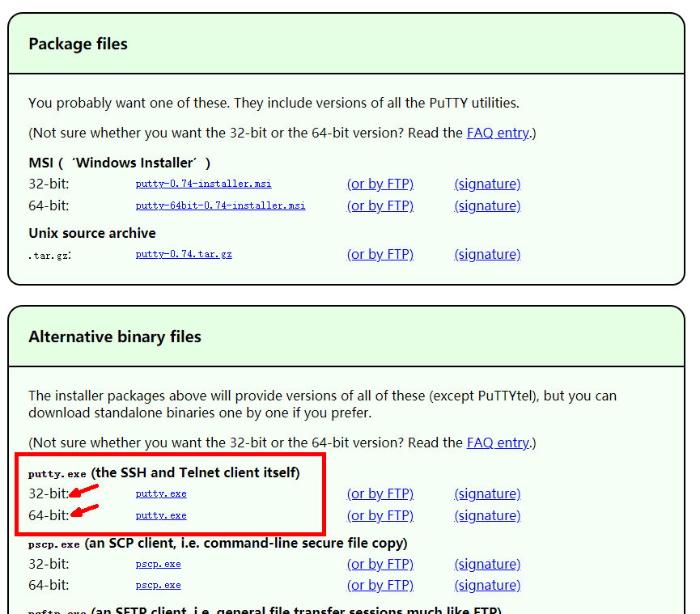Open FAQ entry link under Alternative binary files

pyautogui.click(x=497, y=443)
